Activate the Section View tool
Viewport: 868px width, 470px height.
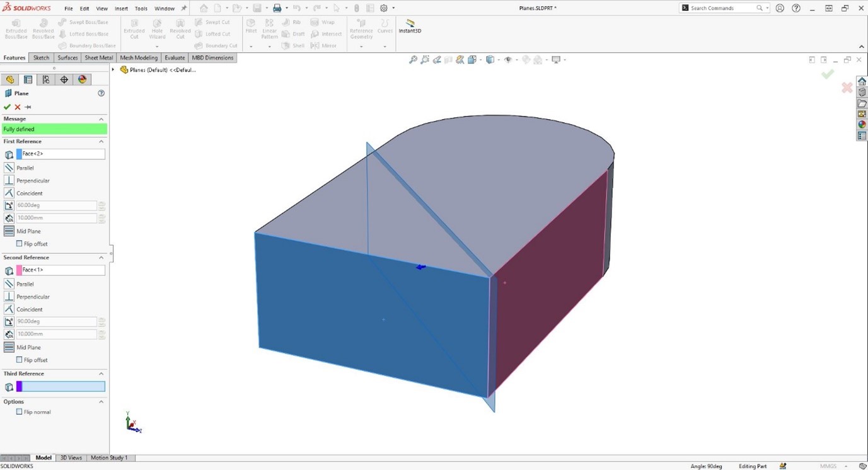point(460,59)
